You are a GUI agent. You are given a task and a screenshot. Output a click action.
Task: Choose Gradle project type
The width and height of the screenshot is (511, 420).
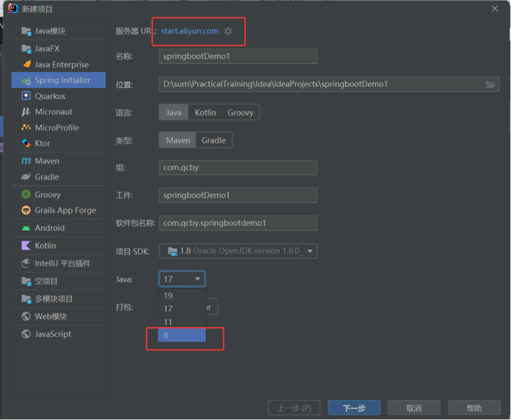click(x=214, y=140)
